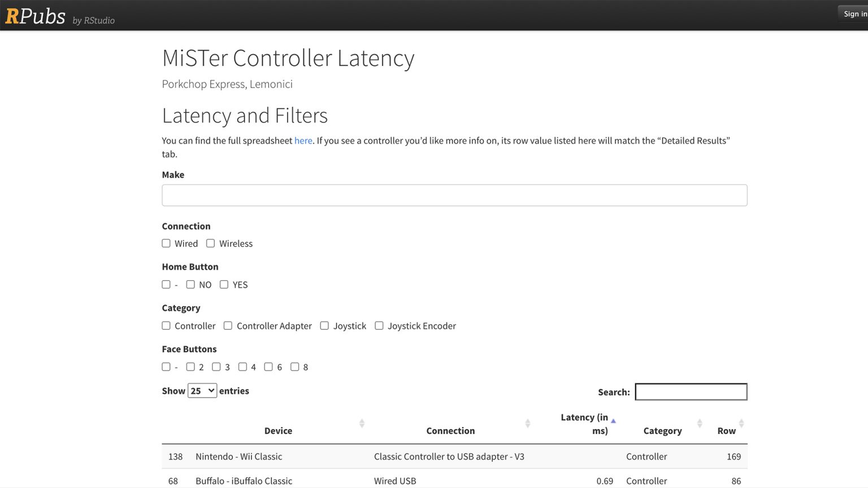868x488 pixels.
Task: Click inside the Search box
Action: [691, 391]
